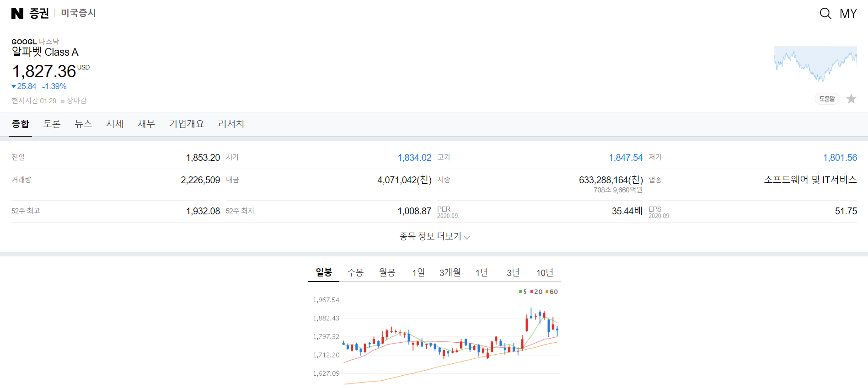Click the 소프트웨어 및 IT서비스 industry text
This screenshot has height=388, width=868.
pyautogui.click(x=810, y=180)
